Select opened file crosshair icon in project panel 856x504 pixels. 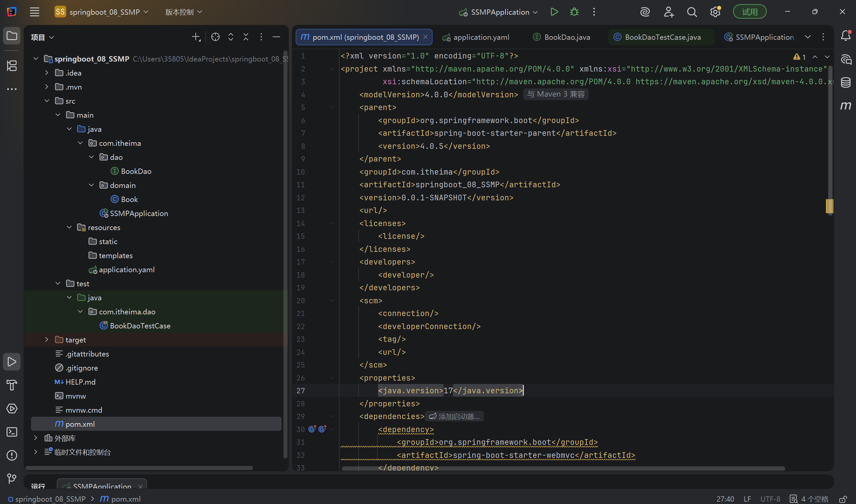point(215,37)
